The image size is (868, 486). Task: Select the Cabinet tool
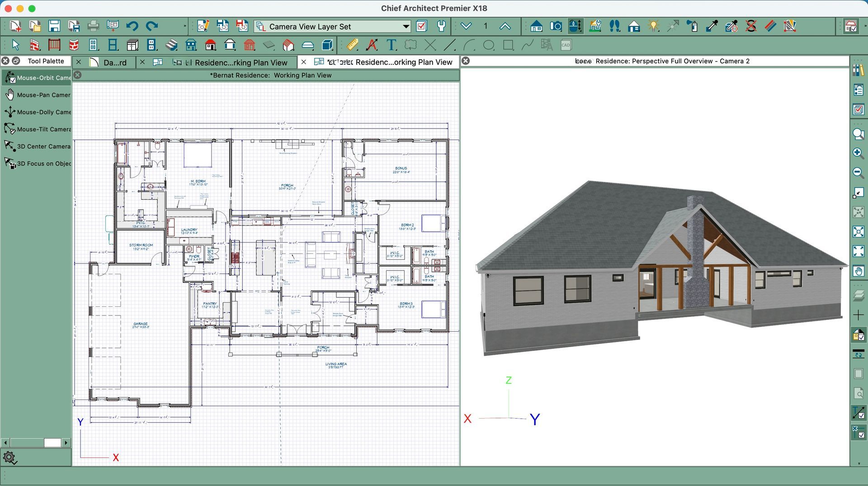132,45
